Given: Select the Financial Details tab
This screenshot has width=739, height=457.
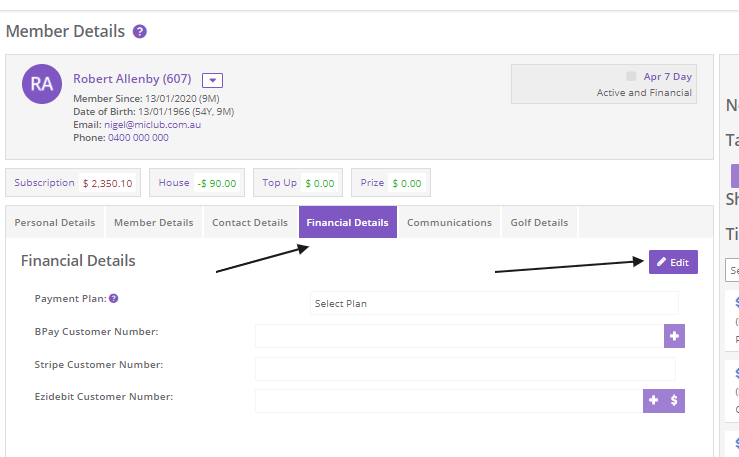Looking at the screenshot, I should [348, 222].
